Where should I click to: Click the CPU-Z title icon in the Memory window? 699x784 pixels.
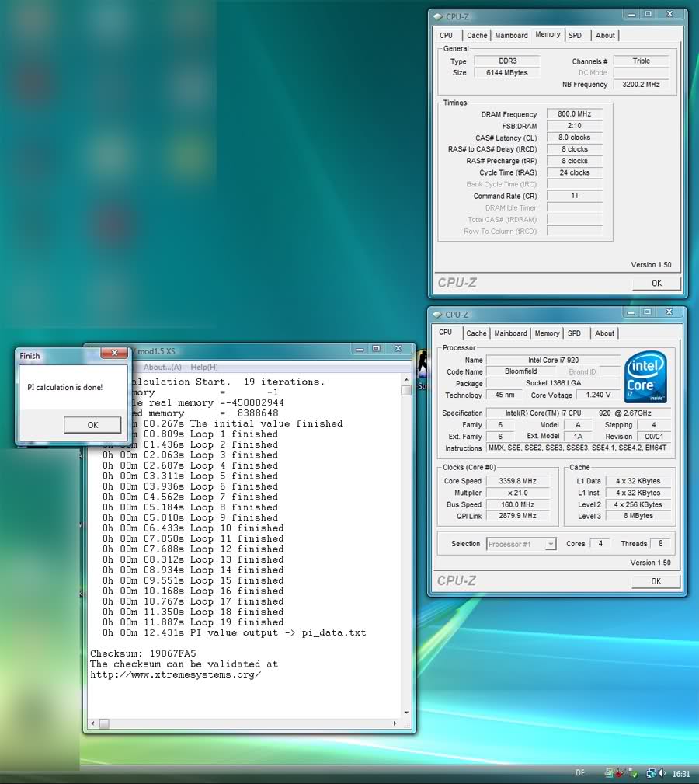[x=438, y=16]
